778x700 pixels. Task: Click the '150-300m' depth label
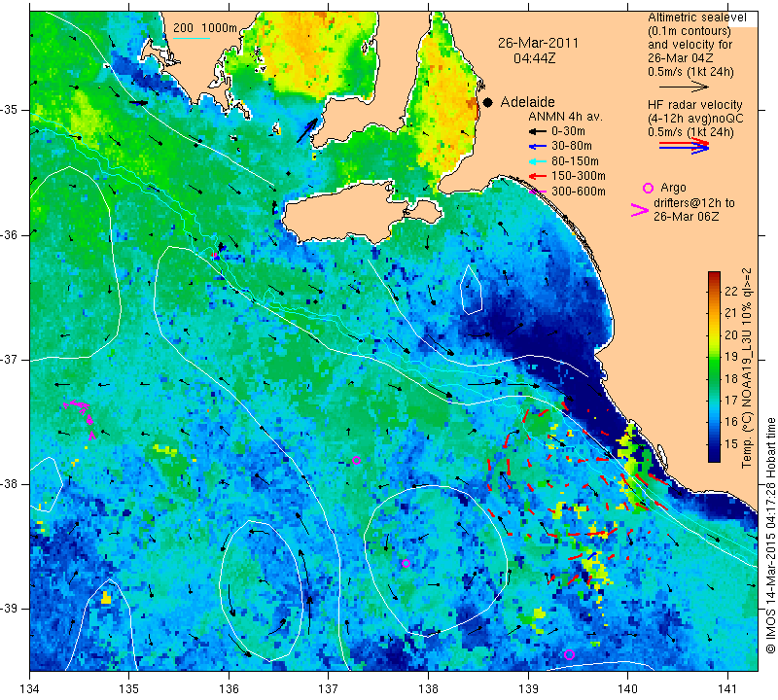point(578,176)
